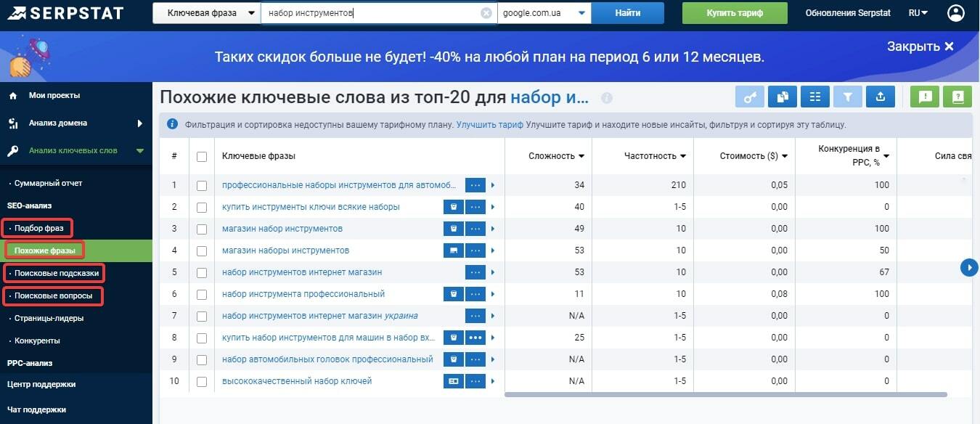Image resolution: width=980 pixels, height=424 pixels.
Task: Click the shopping icon for 'набор инструмента профессиональный'
Action: point(453,294)
